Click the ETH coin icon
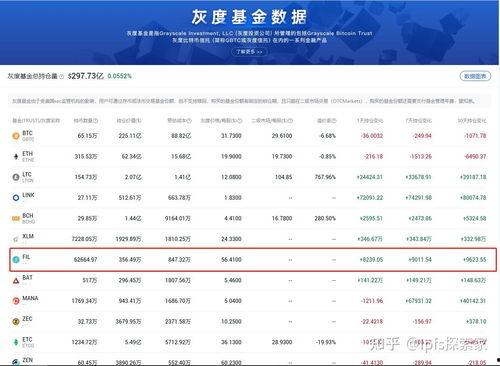Image resolution: width=500 pixels, height=366 pixels. coord(16,157)
